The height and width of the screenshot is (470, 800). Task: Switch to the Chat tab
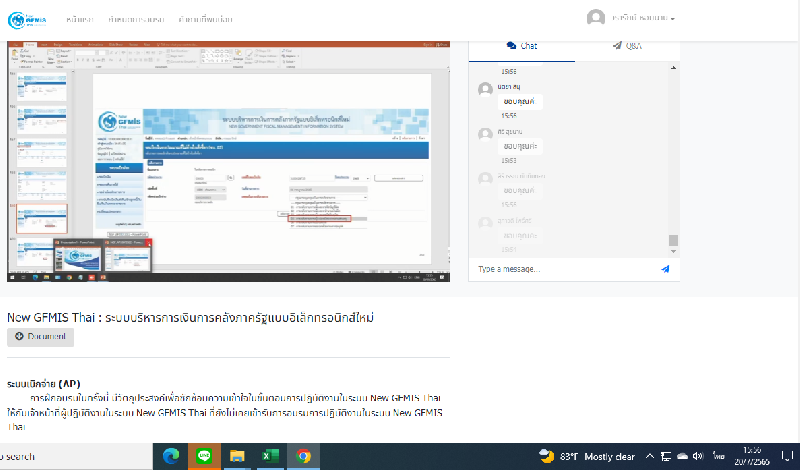[x=522, y=46]
